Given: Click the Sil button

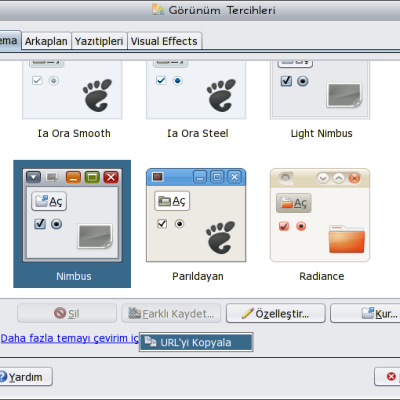Looking at the screenshot, I should pyautogui.click(x=67, y=313).
